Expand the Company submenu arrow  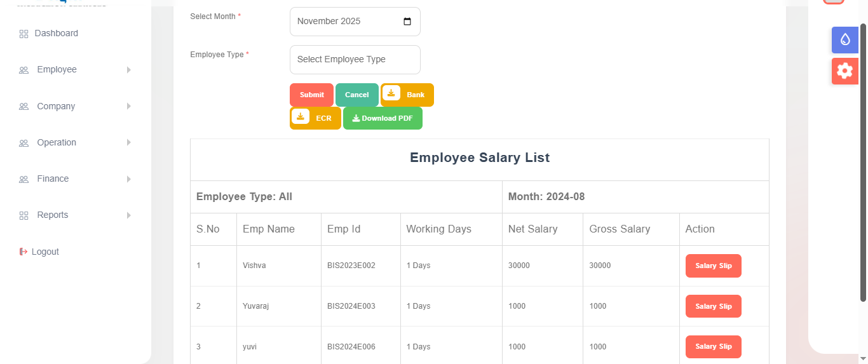(129, 106)
